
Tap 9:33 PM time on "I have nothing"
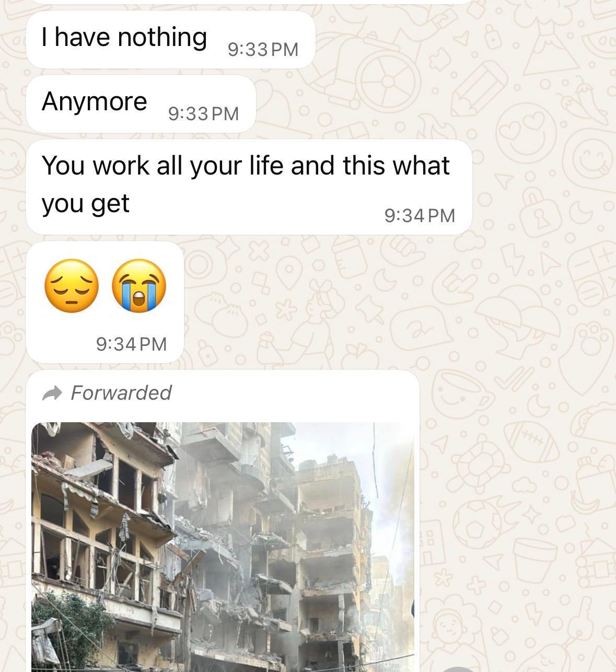[x=263, y=50]
